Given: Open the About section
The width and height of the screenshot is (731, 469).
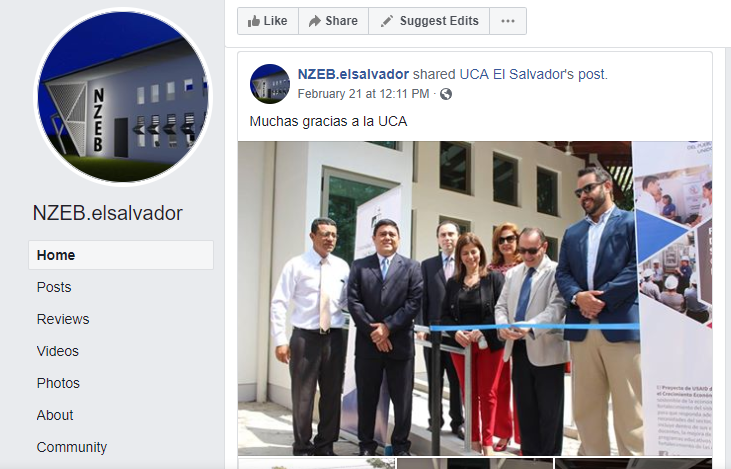Looking at the screenshot, I should pos(55,415).
